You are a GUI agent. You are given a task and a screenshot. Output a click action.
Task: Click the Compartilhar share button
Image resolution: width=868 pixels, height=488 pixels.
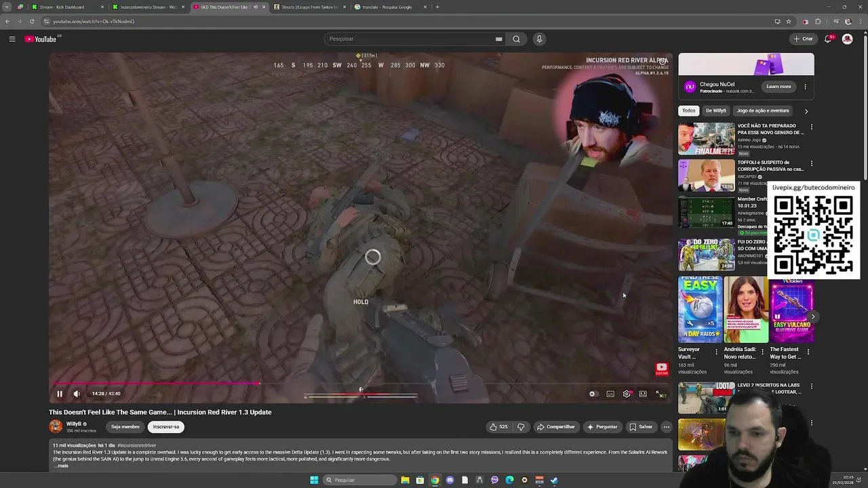click(556, 427)
